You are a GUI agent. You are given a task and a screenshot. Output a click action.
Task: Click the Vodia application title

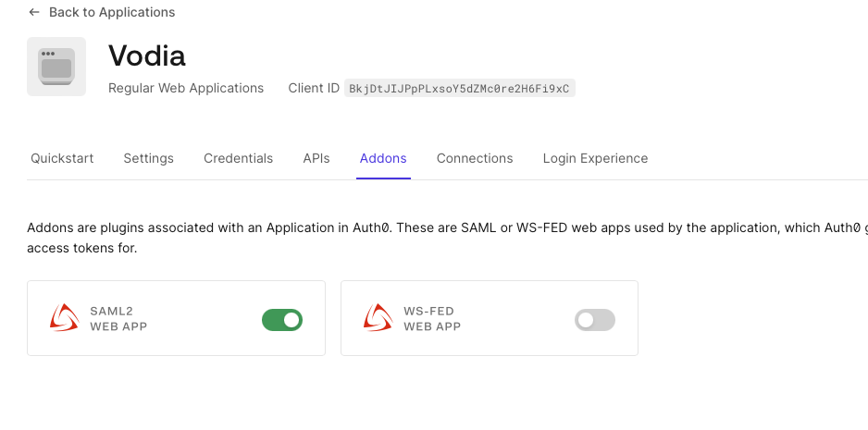tap(147, 55)
